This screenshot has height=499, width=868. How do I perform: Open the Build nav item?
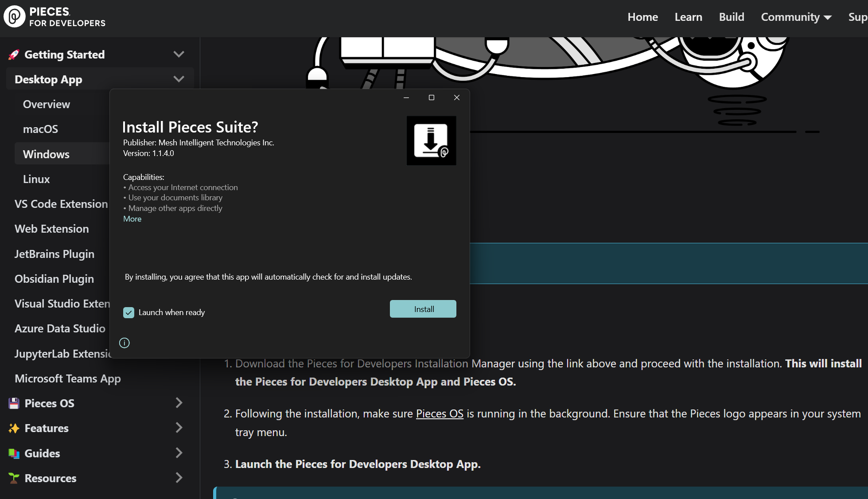click(731, 17)
